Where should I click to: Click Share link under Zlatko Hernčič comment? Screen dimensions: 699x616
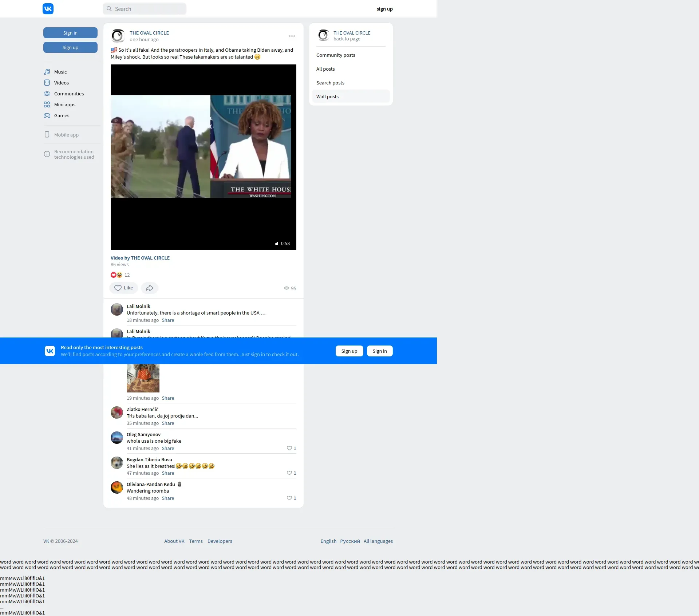coord(168,423)
